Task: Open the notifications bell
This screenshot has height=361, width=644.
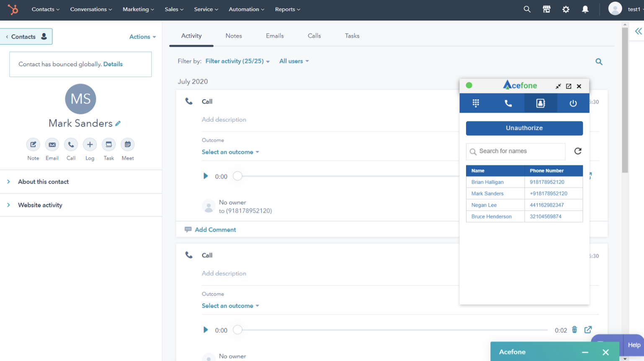Action: coord(585,9)
